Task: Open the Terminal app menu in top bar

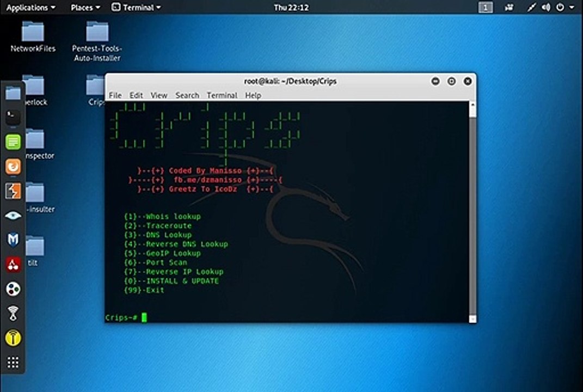Action: click(136, 7)
